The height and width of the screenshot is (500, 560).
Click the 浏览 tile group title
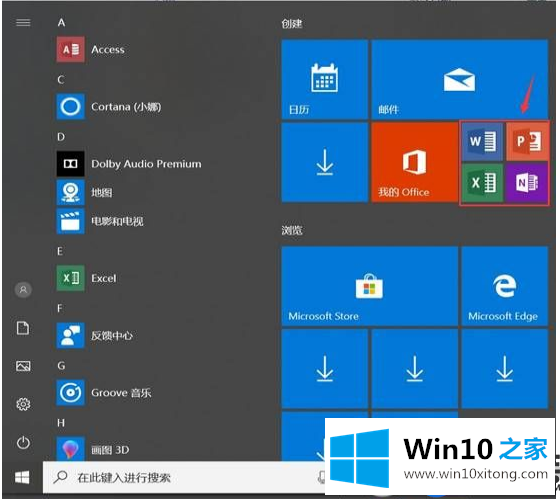292,230
